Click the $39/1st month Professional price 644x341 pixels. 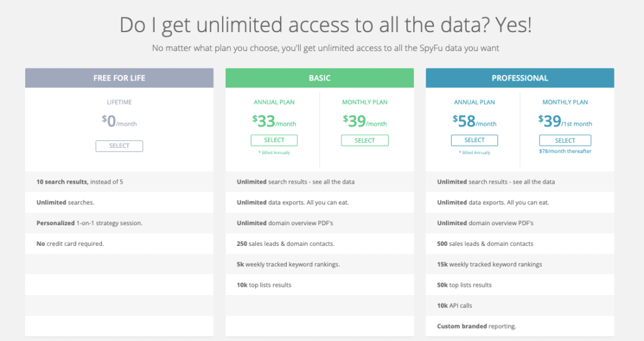565,120
